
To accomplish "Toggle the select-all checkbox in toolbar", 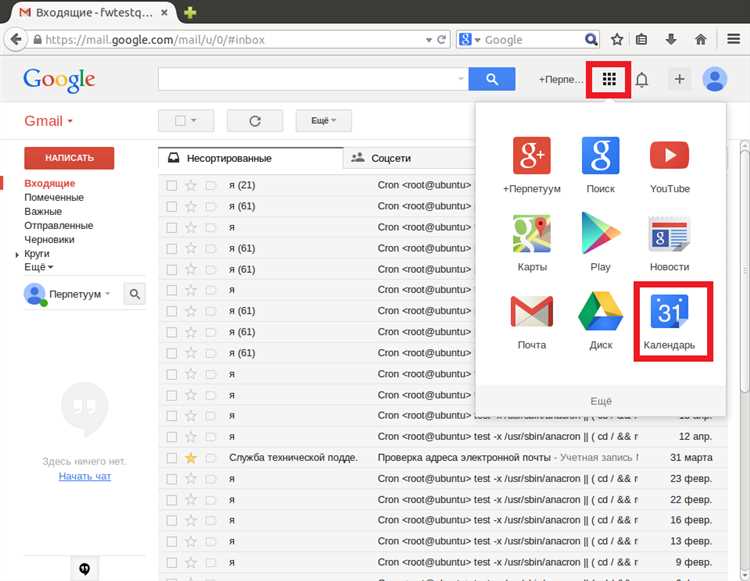I will coord(180,121).
